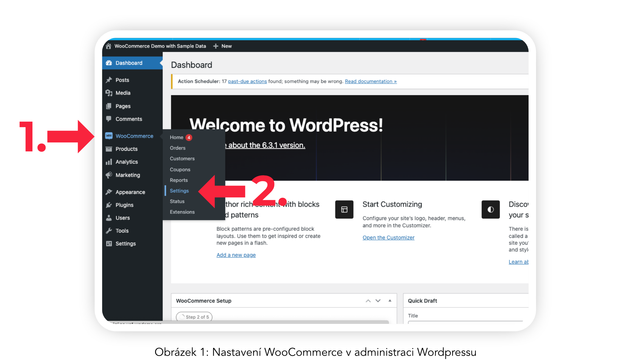The image size is (631, 364).
Task: Click the Dashboard gauge icon in sidebar
Action: pos(109,63)
